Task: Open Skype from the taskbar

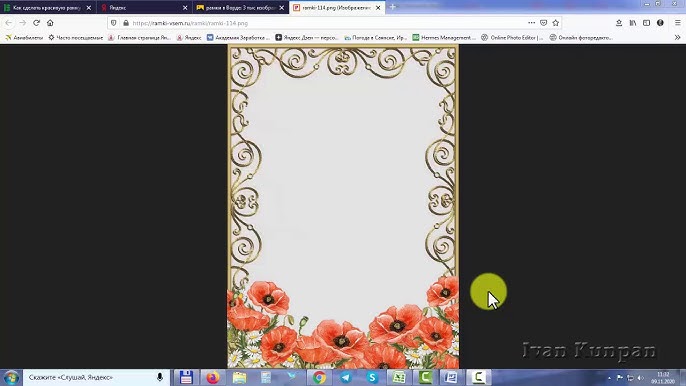Action: click(372, 377)
